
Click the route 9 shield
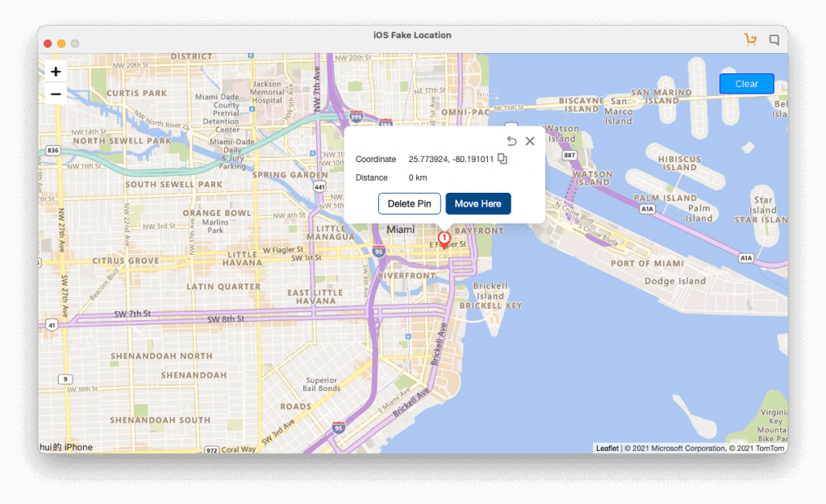coord(65,379)
